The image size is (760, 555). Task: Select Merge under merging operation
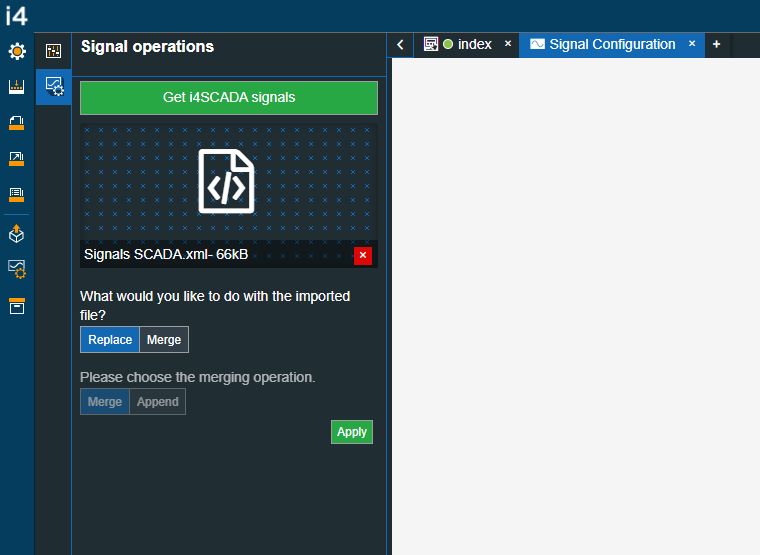point(105,402)
